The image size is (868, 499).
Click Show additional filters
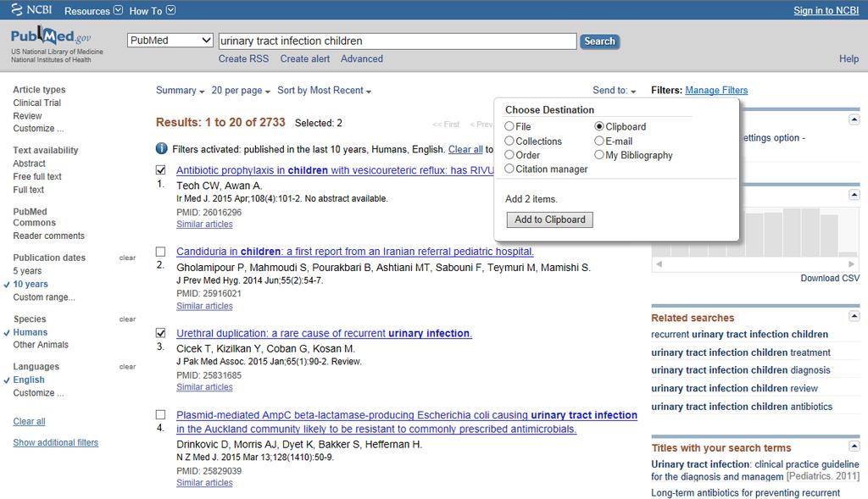pos(56,442)
